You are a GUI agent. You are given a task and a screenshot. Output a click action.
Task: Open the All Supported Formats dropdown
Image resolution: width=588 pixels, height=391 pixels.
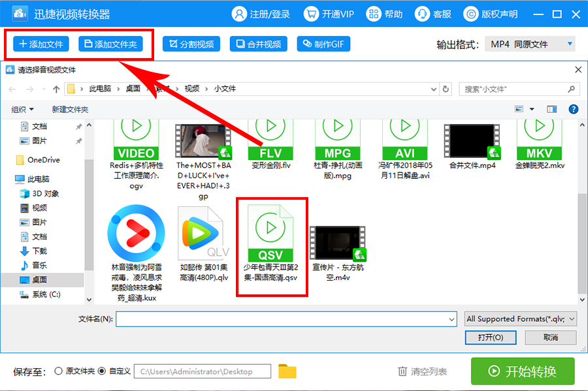tap(520, 319)
